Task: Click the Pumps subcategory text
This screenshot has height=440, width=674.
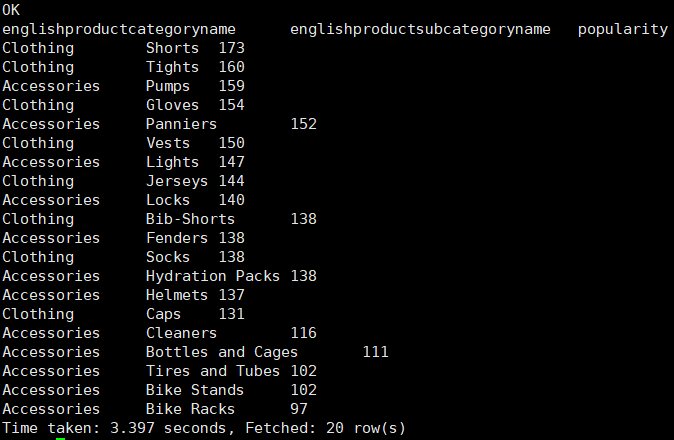Action: click(x=168, y=86)
